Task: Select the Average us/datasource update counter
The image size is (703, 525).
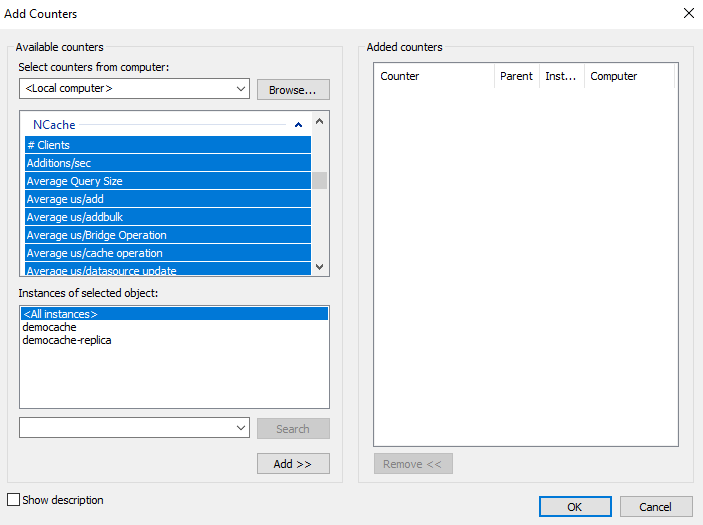Action: click(x=168, y=269)
